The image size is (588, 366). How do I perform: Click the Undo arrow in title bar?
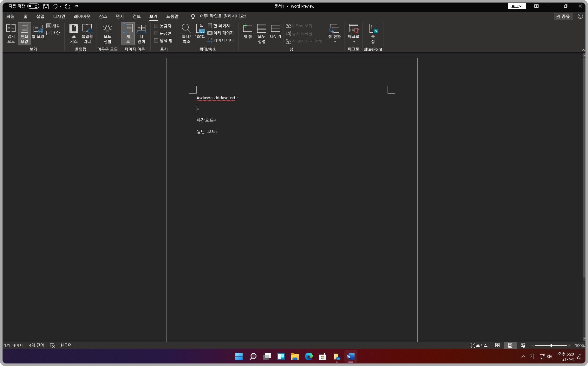pos(55,6)
